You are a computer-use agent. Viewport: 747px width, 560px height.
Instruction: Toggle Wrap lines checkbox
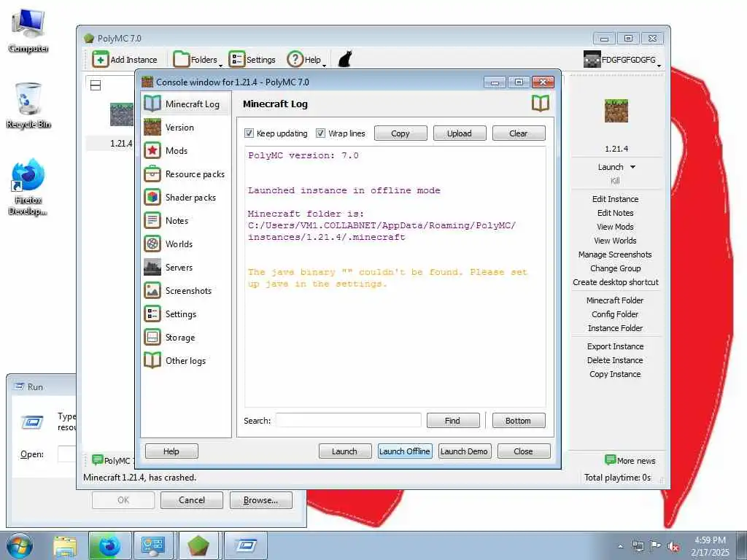point(321,133)
